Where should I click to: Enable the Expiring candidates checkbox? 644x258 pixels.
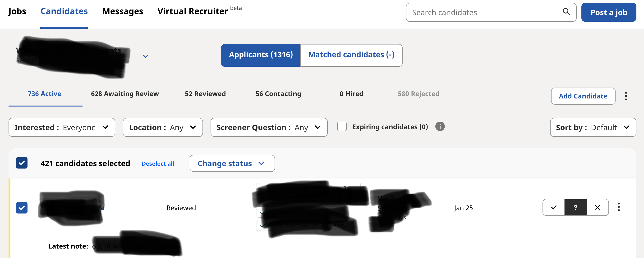coord(342,126)
